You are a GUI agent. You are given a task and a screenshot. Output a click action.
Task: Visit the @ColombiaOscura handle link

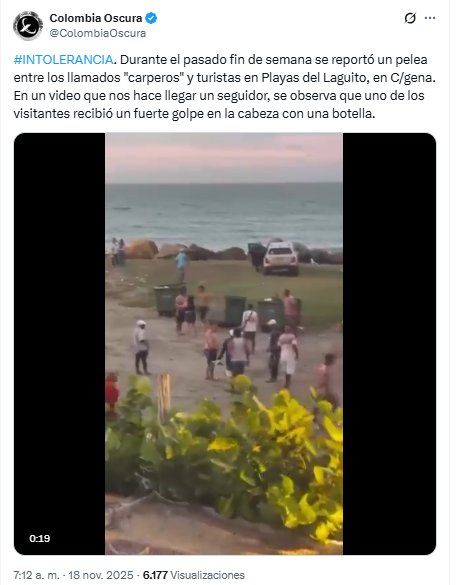[x=98, y=33]
